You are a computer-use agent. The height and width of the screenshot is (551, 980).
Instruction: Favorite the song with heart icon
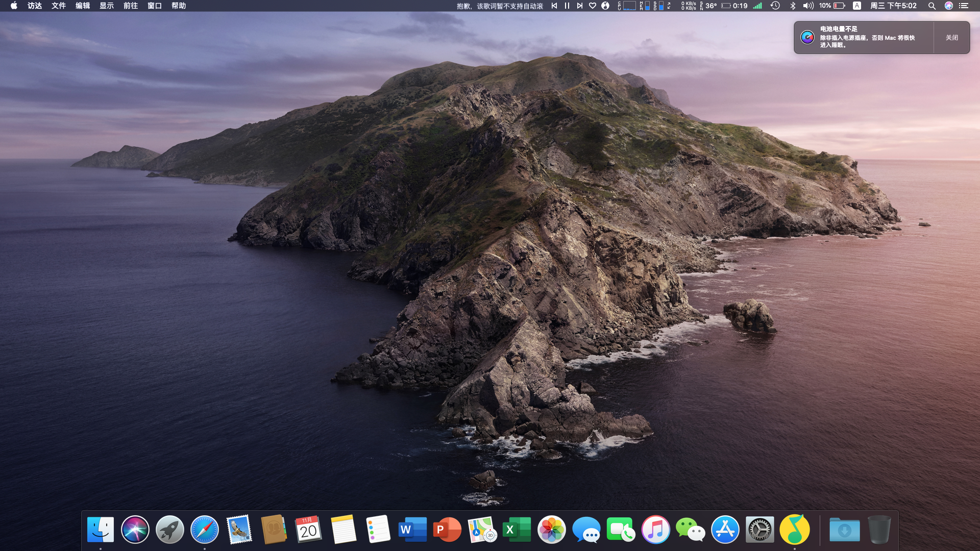[x=592, y=6]
